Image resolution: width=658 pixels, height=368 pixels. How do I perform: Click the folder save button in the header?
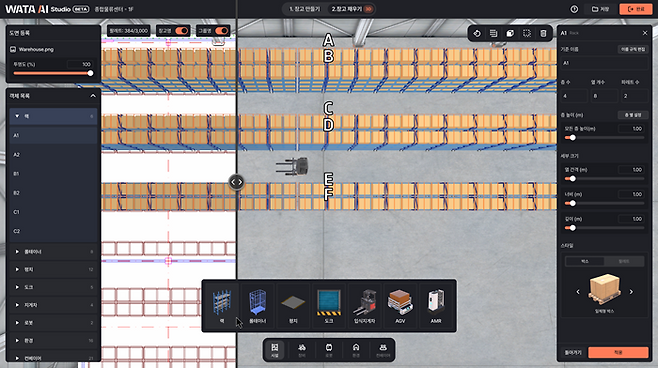(x=601, y=9)
